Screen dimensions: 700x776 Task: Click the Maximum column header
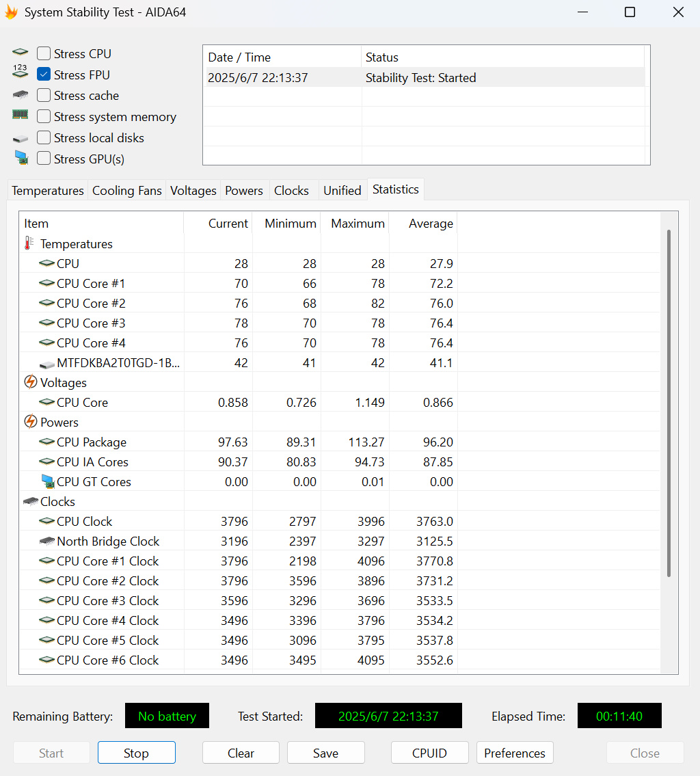[355, 223]
